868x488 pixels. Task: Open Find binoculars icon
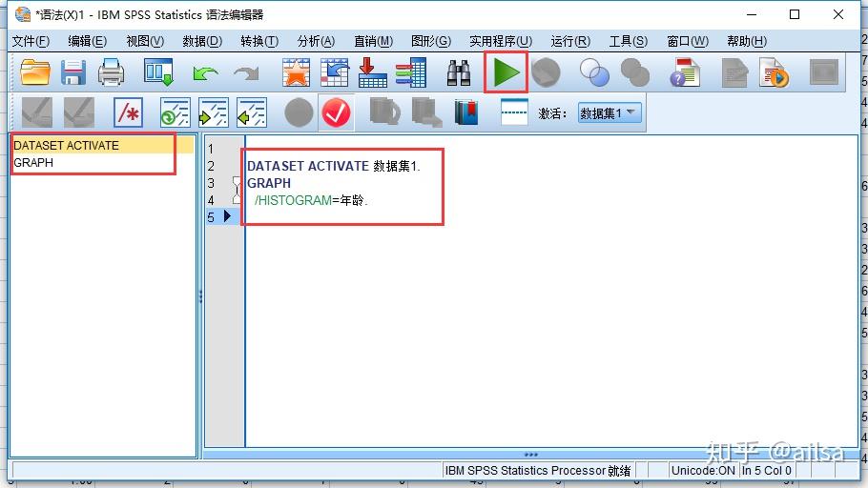459,72
